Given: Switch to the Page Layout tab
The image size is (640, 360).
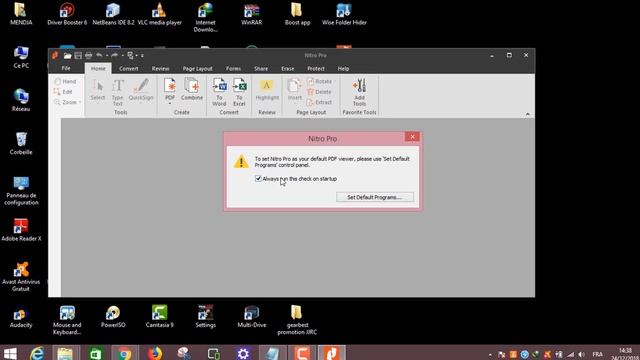Looking at the screenshot, I should click(198, 69).
